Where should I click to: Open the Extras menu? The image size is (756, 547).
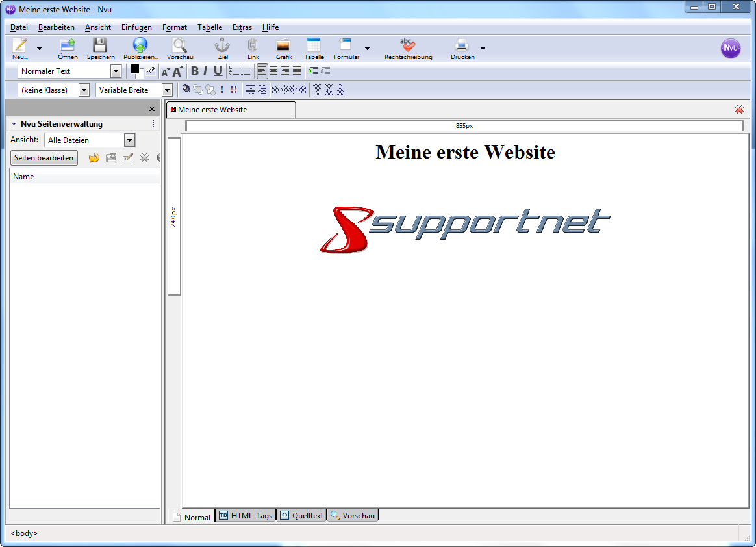(x=242, y=27)
